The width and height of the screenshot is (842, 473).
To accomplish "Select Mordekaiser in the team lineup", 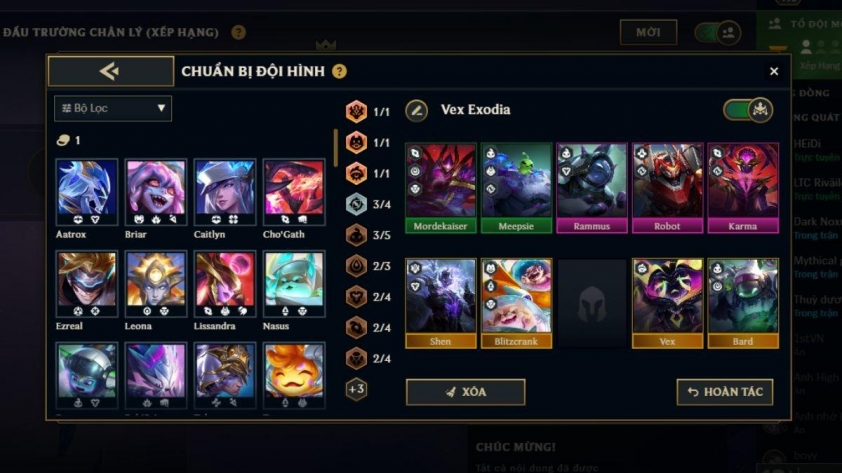I will (440, 188).
